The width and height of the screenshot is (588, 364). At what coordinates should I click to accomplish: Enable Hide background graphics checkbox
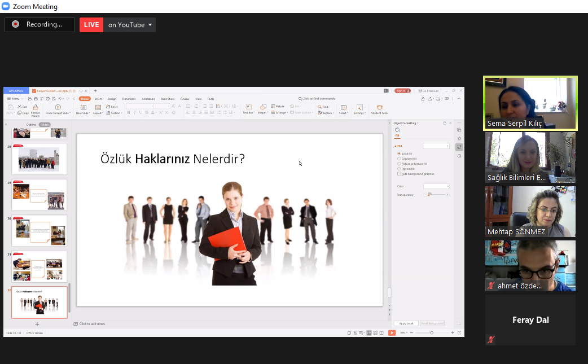pos(400,174)
